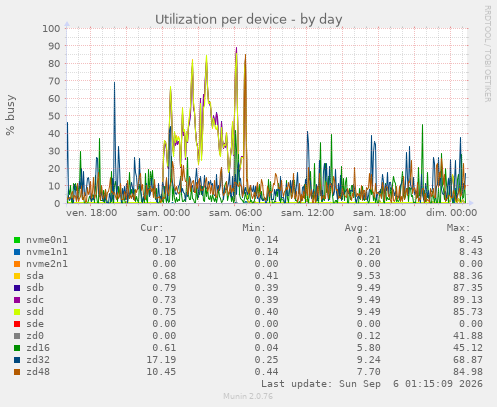This screenshot has width=497, height=407.
Task: Click the zd0 gray legend swatch
Action: tap(17, 336)
